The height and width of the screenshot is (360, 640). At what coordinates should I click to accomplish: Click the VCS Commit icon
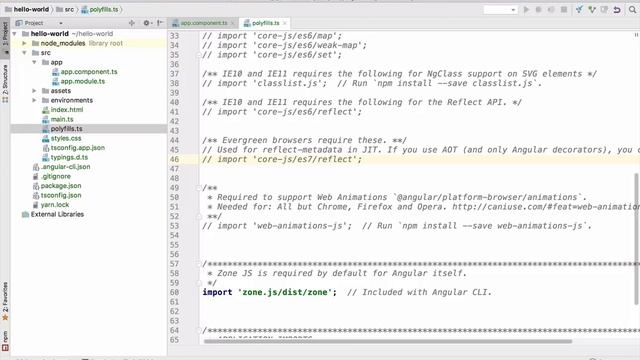[592, 9]
